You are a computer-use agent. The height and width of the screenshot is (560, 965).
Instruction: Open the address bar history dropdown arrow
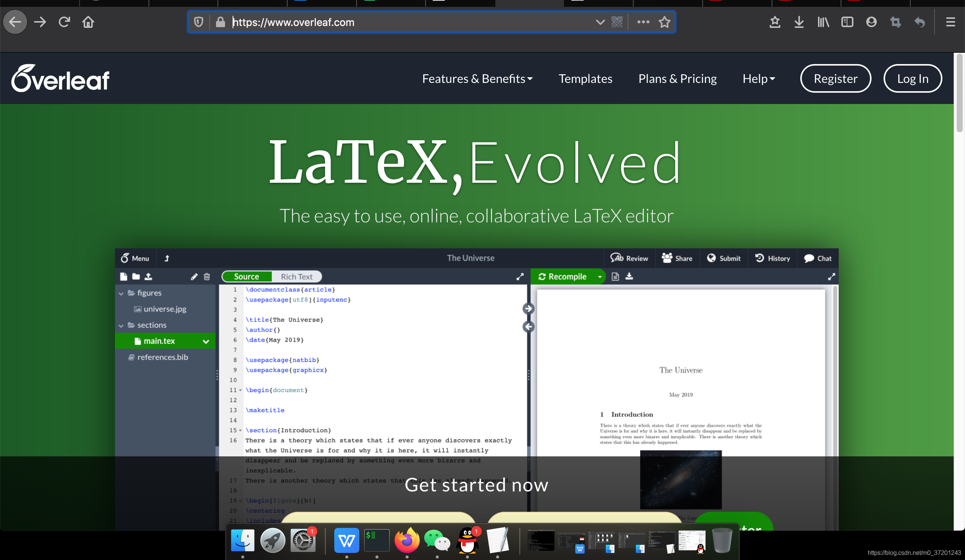(x=600, y=22)
